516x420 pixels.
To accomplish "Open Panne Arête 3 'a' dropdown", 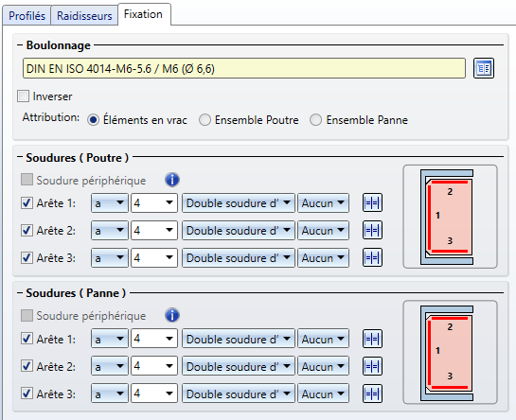I will [110, 394].
